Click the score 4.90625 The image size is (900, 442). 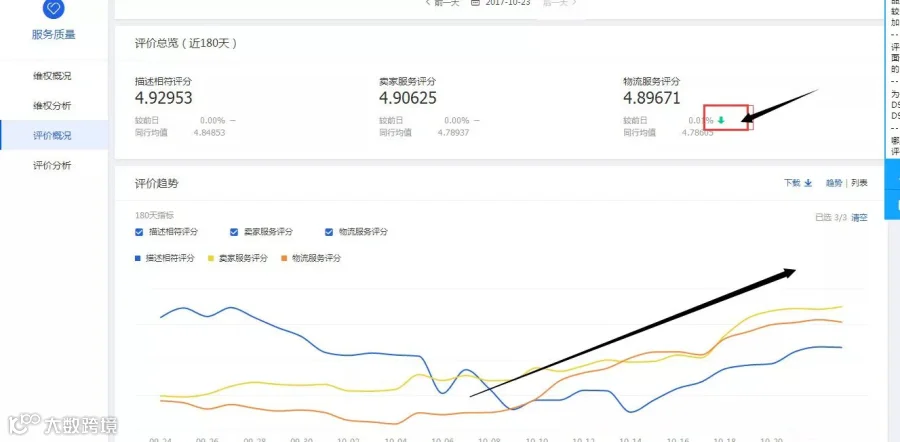click(x=408, y=98)
